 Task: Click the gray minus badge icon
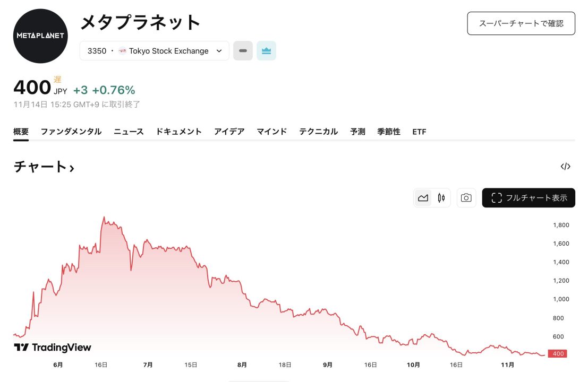(x=243, y=51)
